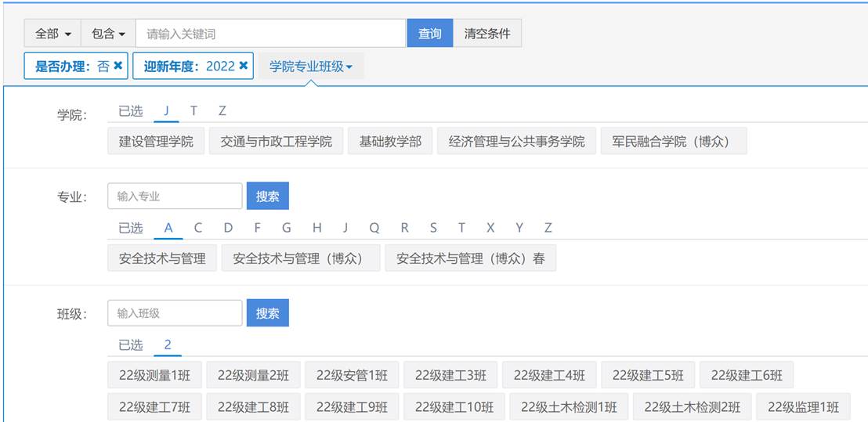
Task: Remove the 迎新年度 2022 filter tag
Action: (x=244, y=67)
